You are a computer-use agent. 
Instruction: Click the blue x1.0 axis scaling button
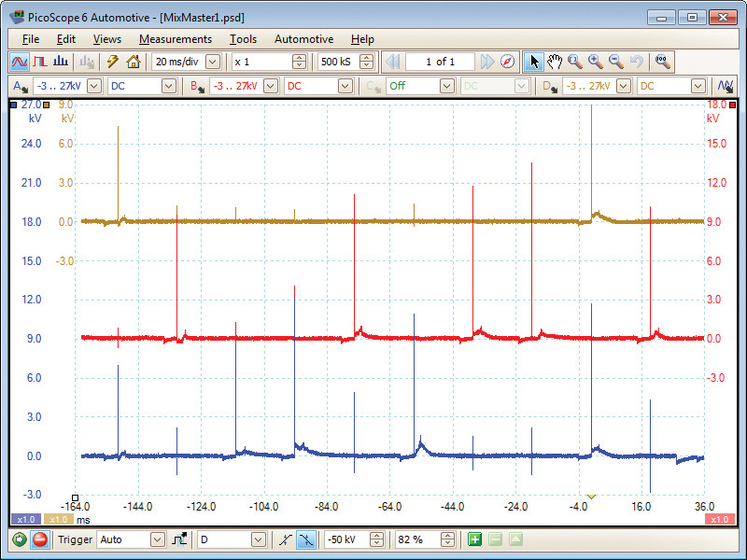(x=26, y=520)
